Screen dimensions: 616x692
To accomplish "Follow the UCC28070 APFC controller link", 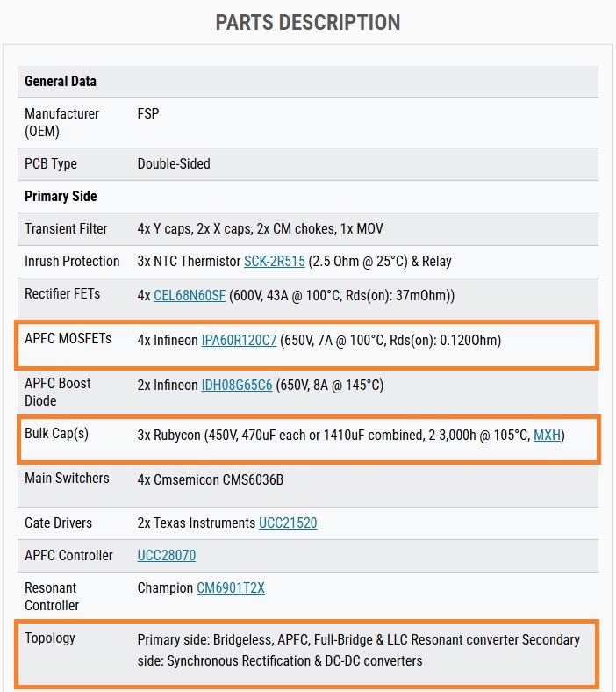I will pos(166,555).
